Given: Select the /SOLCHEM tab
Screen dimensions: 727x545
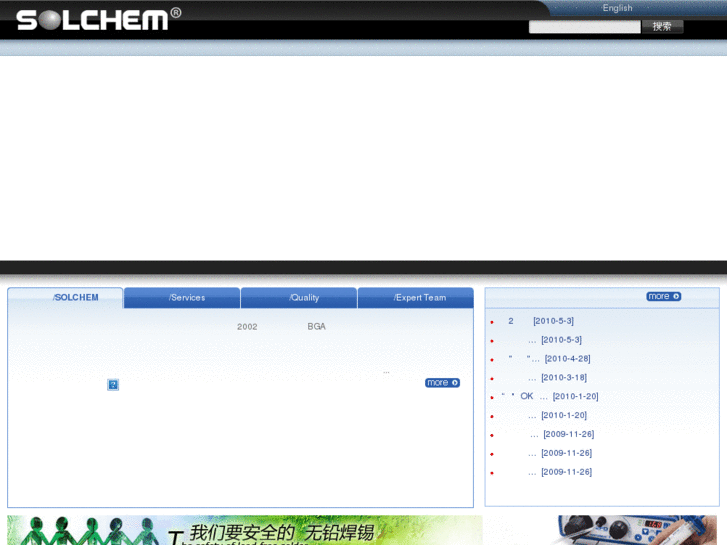Looking at the screenshot, I should coord(65,298).
